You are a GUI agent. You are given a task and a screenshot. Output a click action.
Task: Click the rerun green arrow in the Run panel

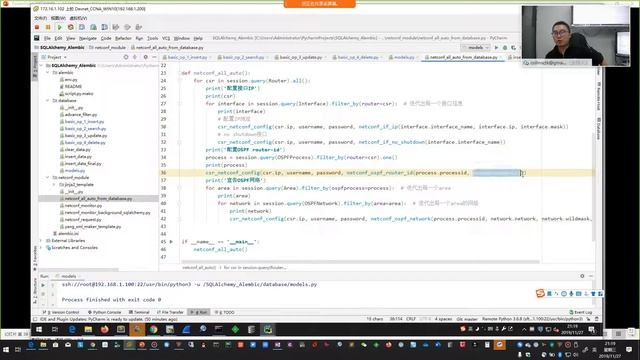[x=43, y=285]
